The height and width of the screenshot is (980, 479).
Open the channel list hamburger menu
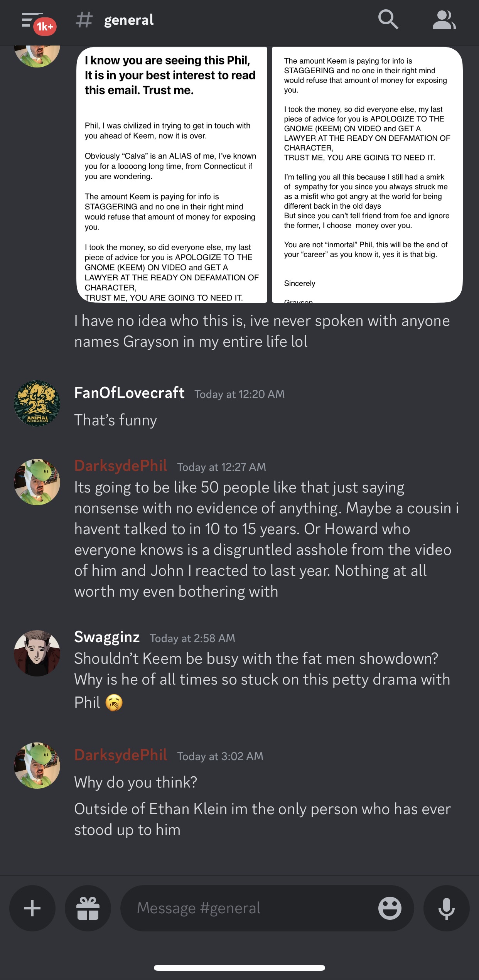pyautogui.click(x=32, y=20)
